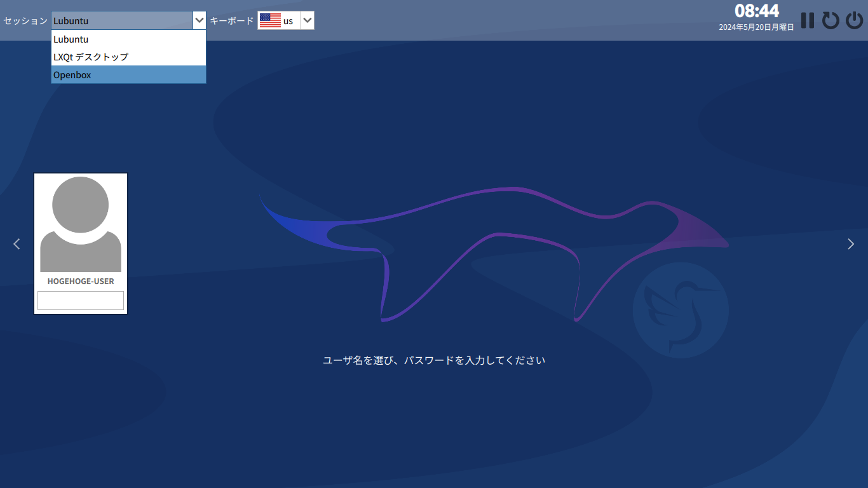Click the power off icon
Screen dimensions: 868x488
click(x=855, y=20)
